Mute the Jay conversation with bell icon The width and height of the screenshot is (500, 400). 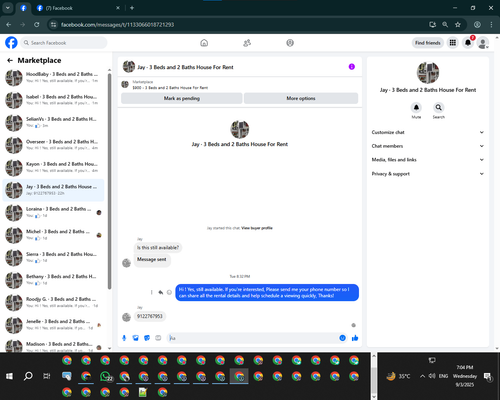coord(416,107)
